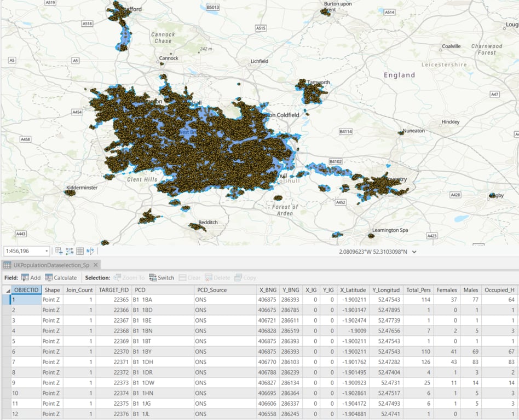Click the Females column header
This screenshot has width=519, height=420.
[447, 290]
